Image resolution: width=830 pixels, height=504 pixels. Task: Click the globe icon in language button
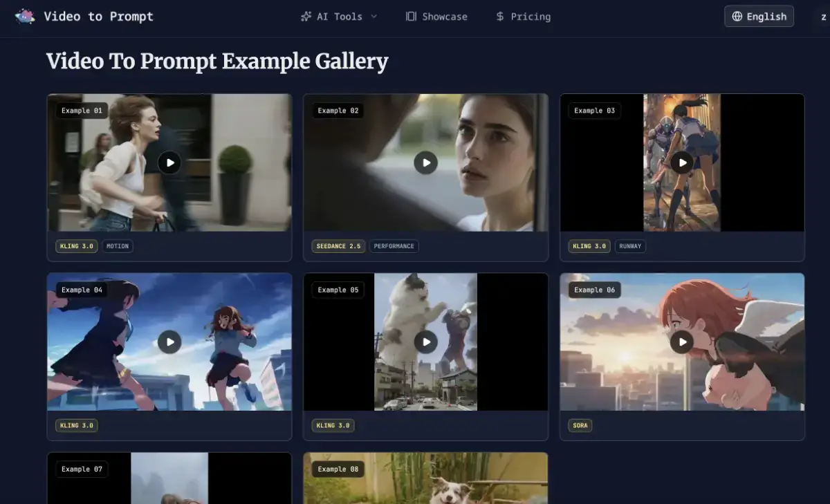(737, 17)
